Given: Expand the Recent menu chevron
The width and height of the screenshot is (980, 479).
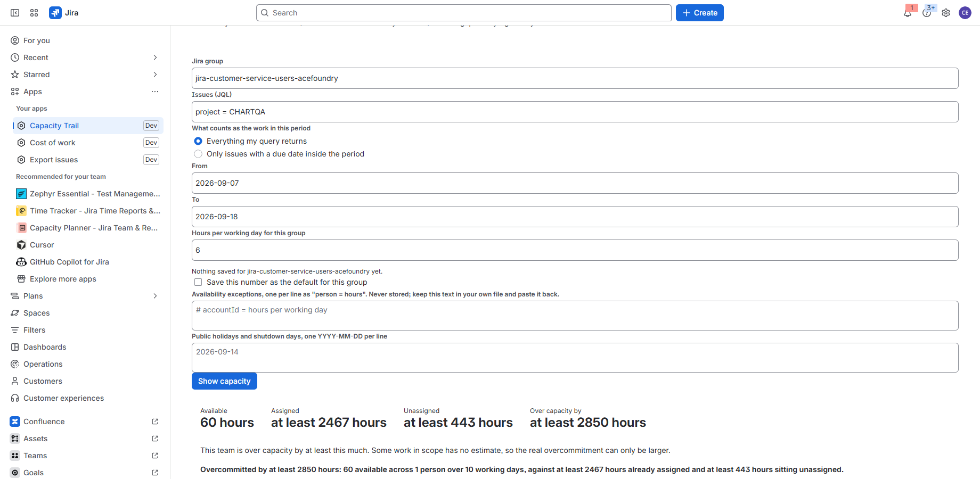Looking at the screenshot, I should coord(155,57).
